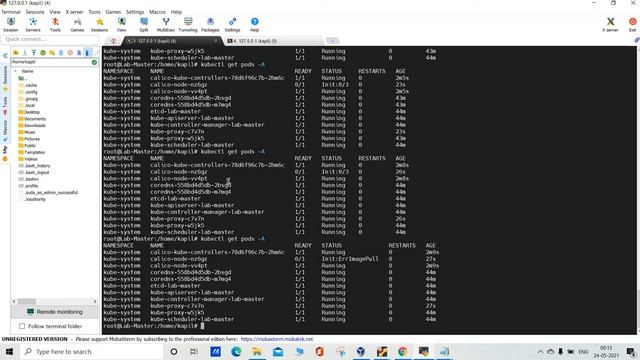The image size is (640, 360).
Task: Open the Packages manager icon
Action: pos(210,24)
